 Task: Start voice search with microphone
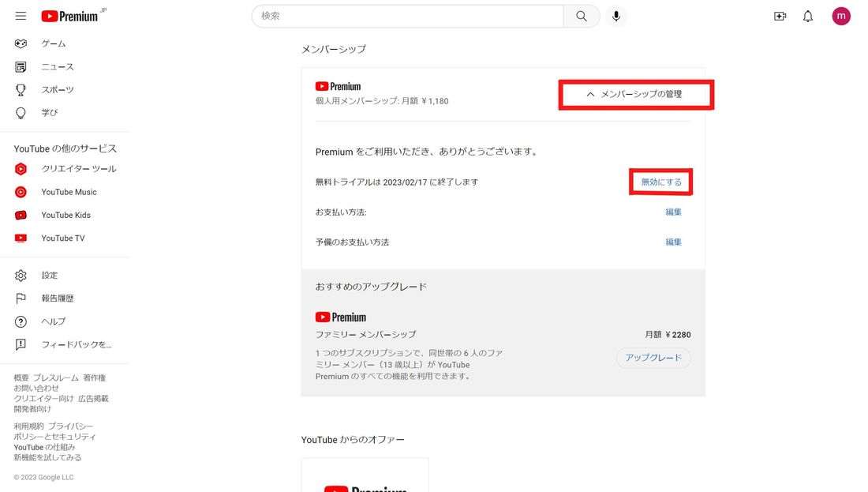coord(616,16)
